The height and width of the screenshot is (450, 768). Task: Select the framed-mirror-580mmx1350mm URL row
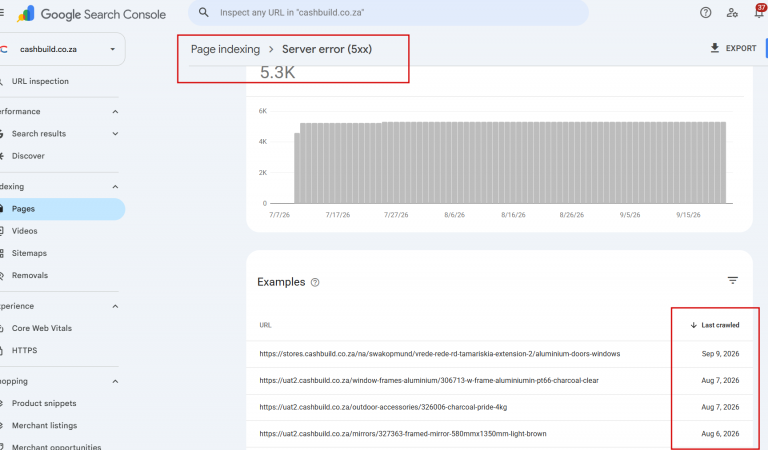pos(499,434)
